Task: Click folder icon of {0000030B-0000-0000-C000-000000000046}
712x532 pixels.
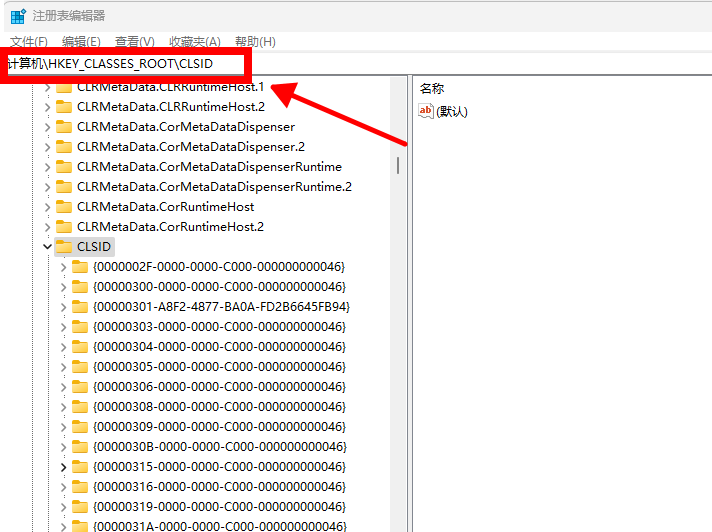Action: click(x=80, y=446)
